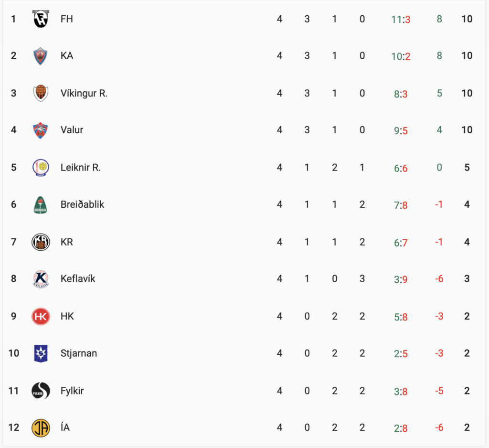489x448 pixels.
Task: Select the KR black-and-white crest
Action: point(41,242)
